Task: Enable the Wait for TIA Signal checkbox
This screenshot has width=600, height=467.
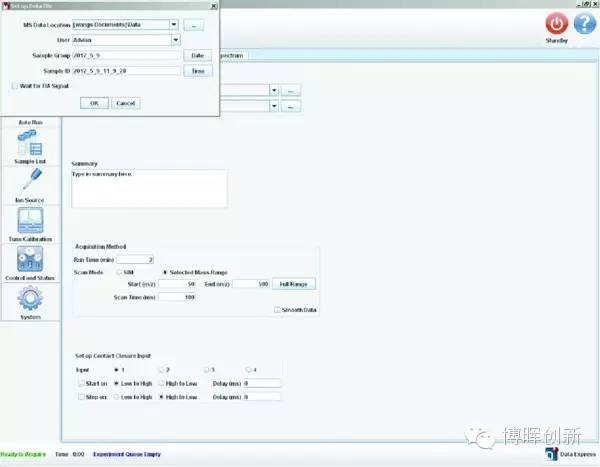Action: (14, 86)
